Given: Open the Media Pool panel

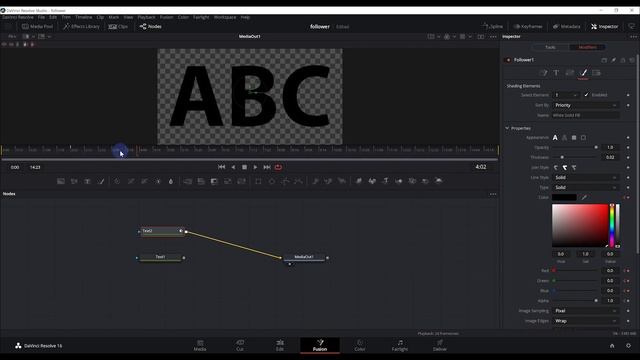Looking at the screenshot, I should pyautogui.click(x=37, y=27).
